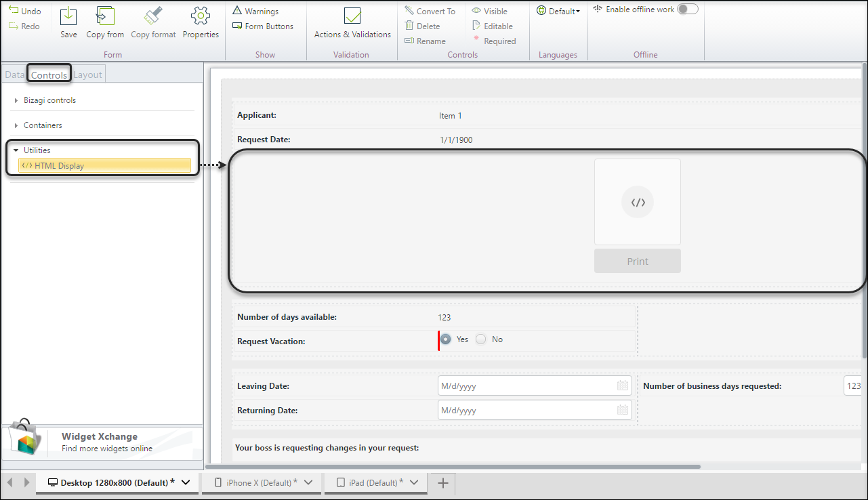868x500 pixels.
Task: Click Number of days available label
Action: [287, 317]
